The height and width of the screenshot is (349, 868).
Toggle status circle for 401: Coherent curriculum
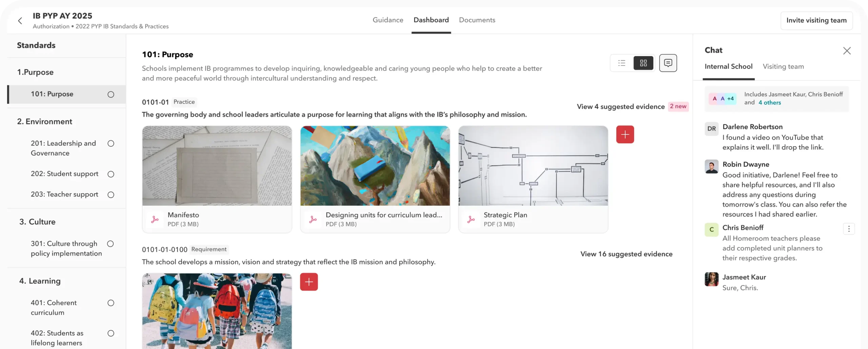coord(111,303)
